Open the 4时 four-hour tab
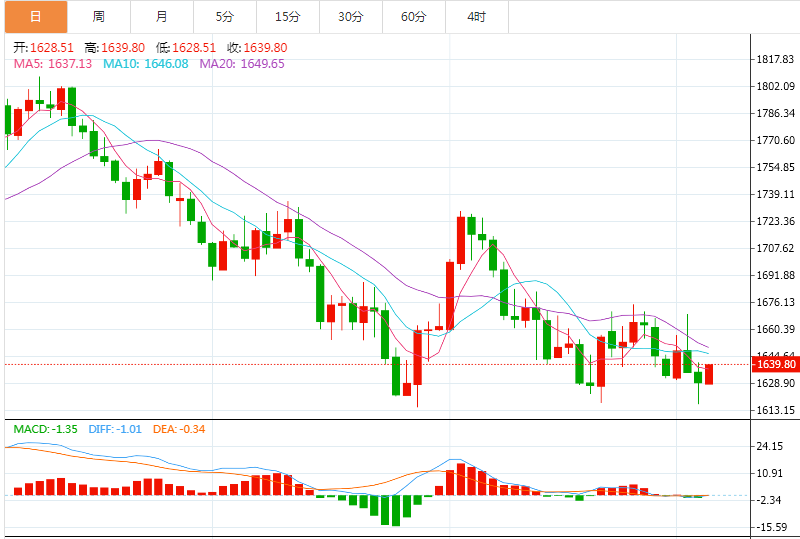The image size is (800, 539). pos(477,17)
